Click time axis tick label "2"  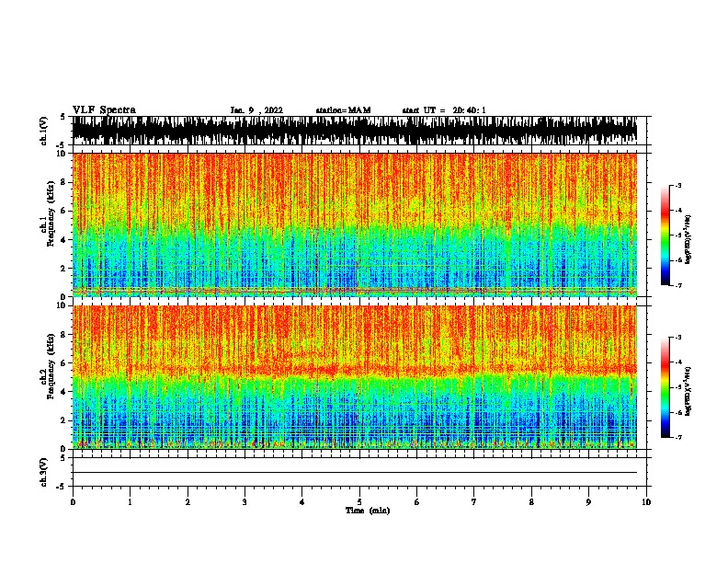coord(188,502)
